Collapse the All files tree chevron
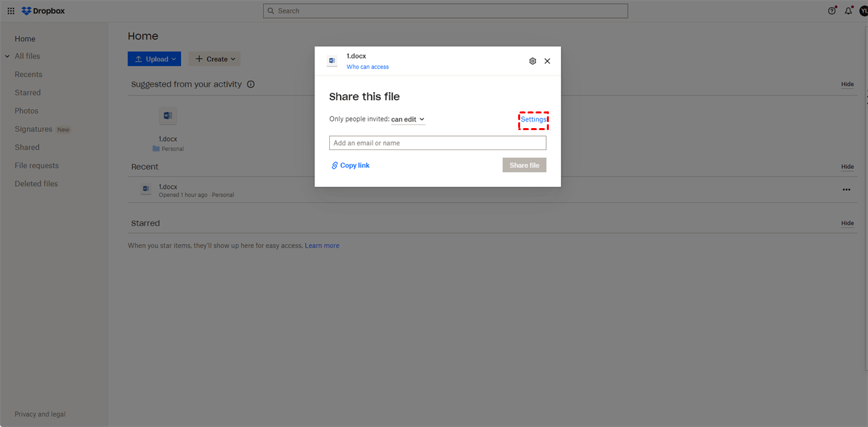Viewport: 868px width, 427px height. click(7, 57)
